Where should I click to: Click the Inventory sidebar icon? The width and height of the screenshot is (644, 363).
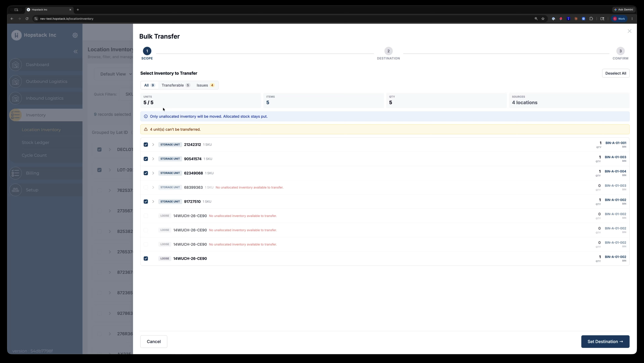coord(15,115)
